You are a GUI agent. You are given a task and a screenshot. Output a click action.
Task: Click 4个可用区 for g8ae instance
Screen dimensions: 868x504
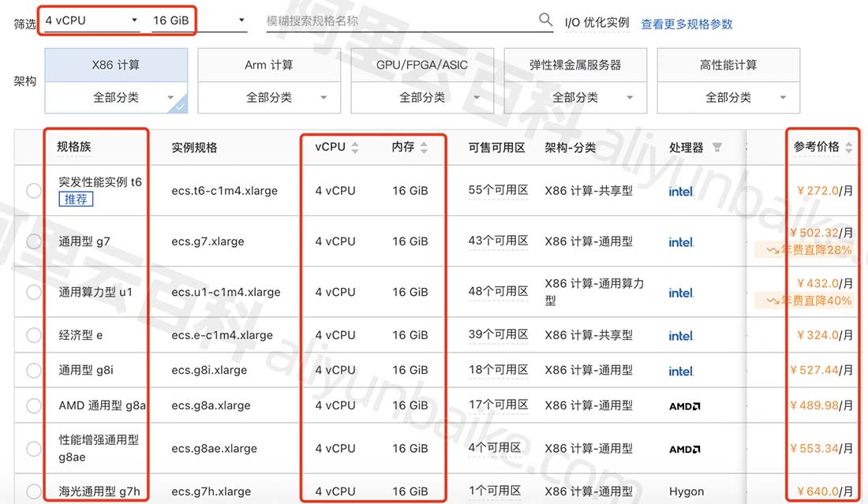tap(494, 448)
